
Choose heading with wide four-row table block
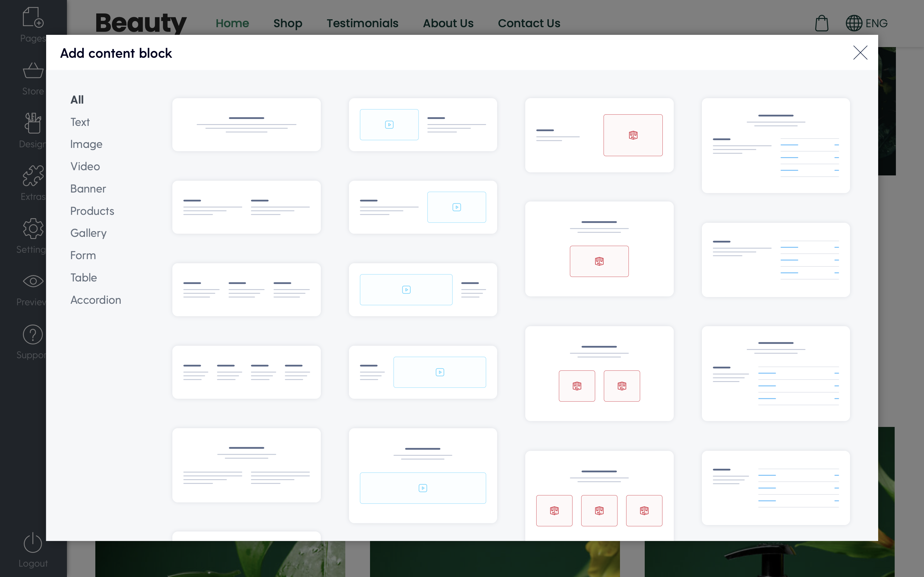tap(776, 373)
